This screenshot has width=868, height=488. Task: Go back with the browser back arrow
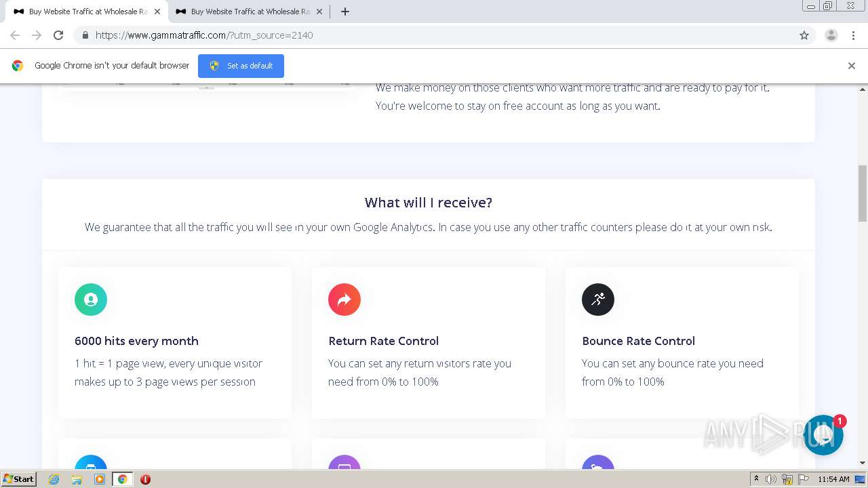[15, 35]
